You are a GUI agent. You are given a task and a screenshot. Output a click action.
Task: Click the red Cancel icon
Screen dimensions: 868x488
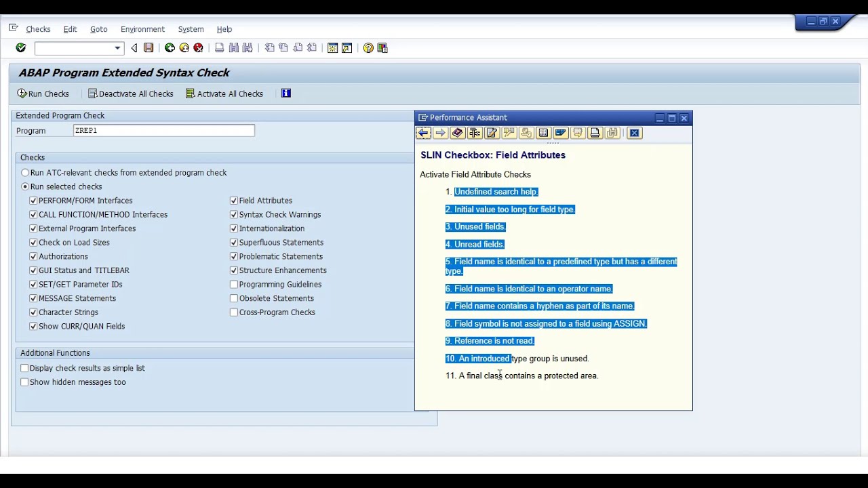tap(198, 48)
